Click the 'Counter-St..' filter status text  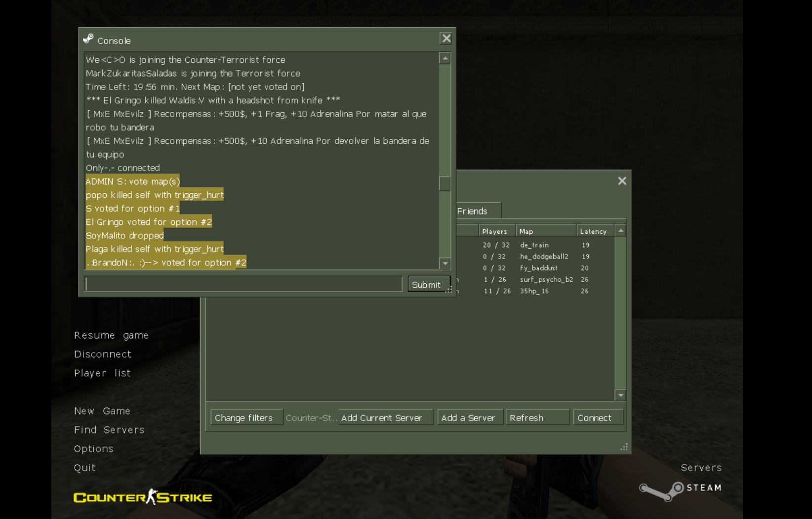click(311, 418)
